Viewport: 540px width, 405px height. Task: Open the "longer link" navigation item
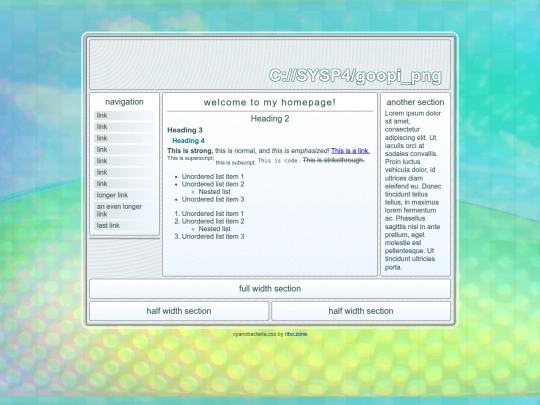point(124,195)
